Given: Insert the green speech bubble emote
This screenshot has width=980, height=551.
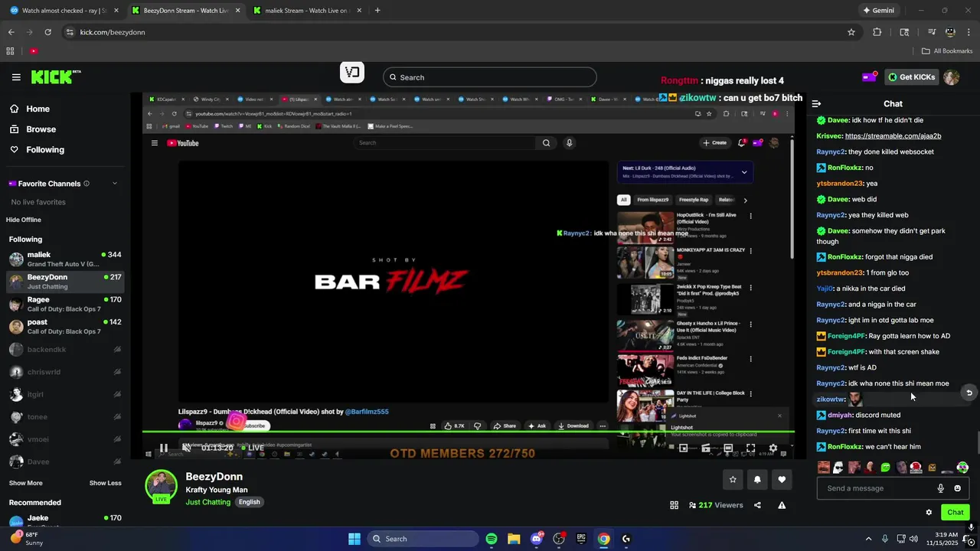Looking at the screenshot, I should [x=886, y=468].
